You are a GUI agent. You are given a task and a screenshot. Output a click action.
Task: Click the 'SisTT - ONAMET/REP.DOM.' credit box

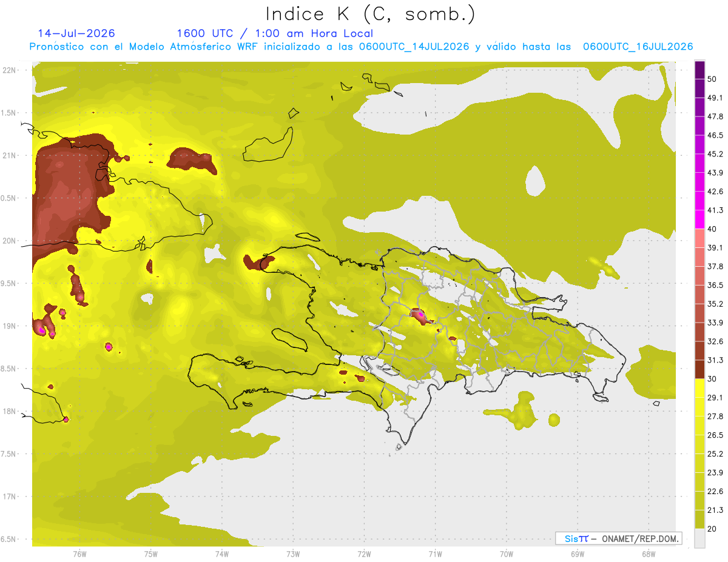click(x=618, y=538)
